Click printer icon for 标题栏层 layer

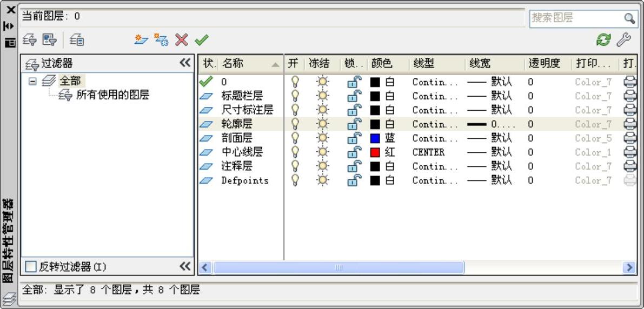[630, 96]
